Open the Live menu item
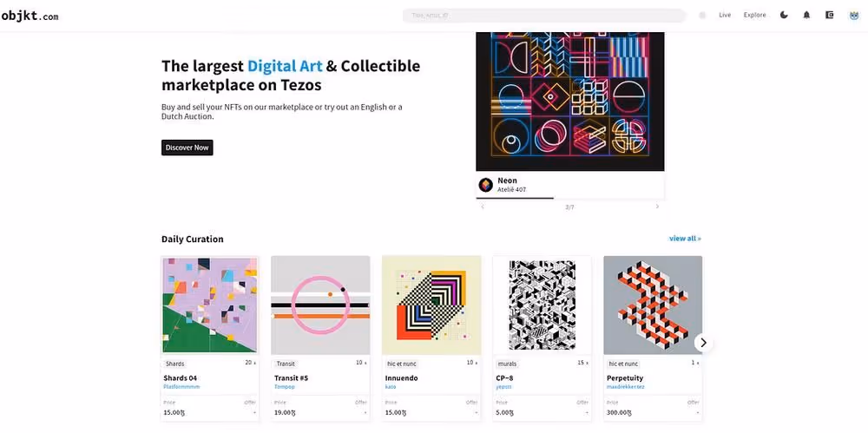This screenshot has height=433, width=868. [725, 15]
